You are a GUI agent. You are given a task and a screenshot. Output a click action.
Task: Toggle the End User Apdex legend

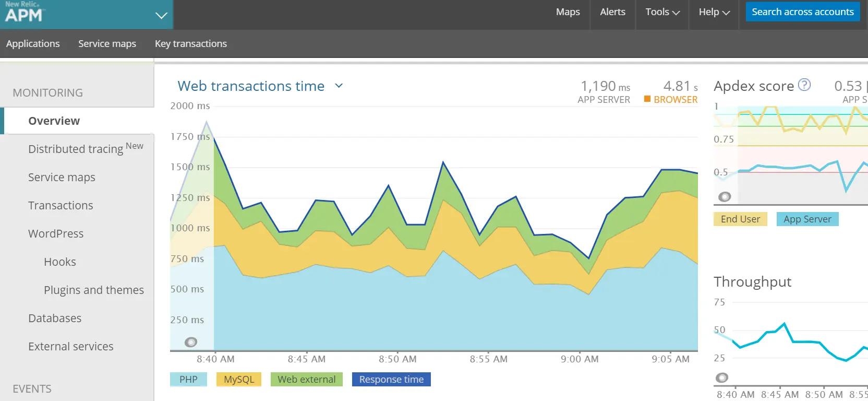click(740, 219)
